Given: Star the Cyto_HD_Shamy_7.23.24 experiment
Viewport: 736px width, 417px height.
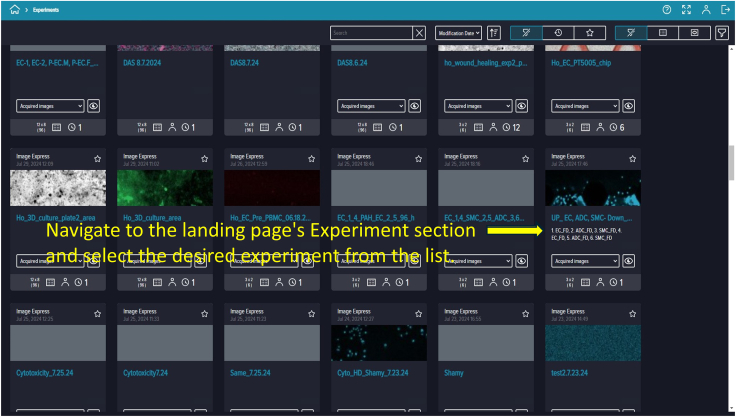Looking at the screenshot, I should [x=418, y=314].
